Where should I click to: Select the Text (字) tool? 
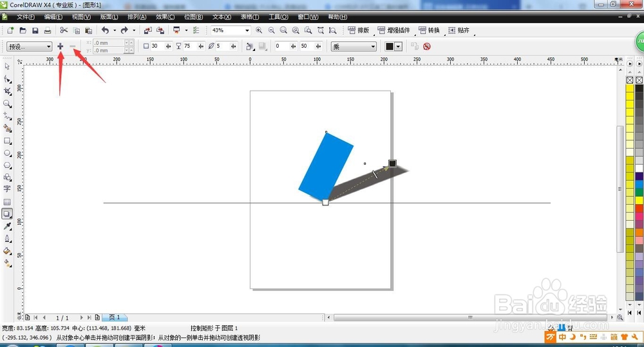coord(7,189)
